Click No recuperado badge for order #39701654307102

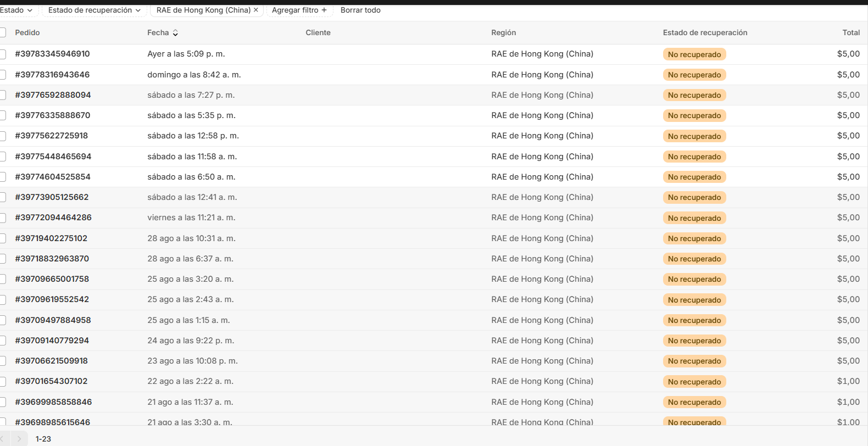(x=694, y=382)
